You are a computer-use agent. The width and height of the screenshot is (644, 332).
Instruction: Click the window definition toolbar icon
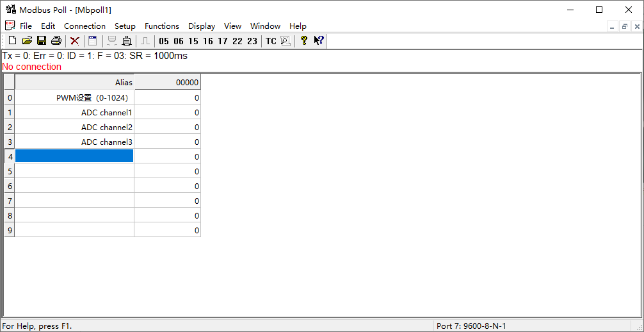click(93, 41)
